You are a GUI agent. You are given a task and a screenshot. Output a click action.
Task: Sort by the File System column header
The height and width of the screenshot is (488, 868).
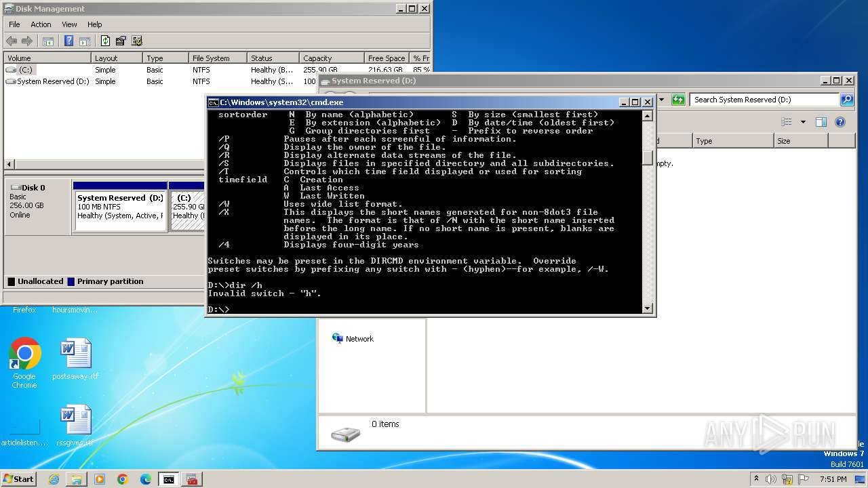(217, 58)
